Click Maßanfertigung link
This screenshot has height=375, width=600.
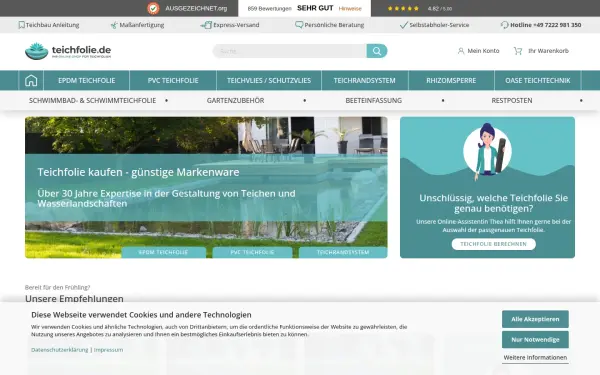[142, 25]
